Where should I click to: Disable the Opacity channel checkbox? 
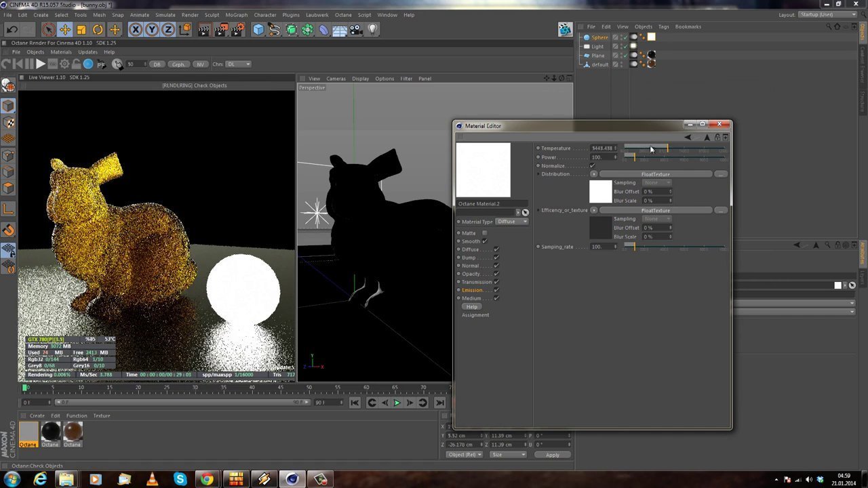(496, 274)
